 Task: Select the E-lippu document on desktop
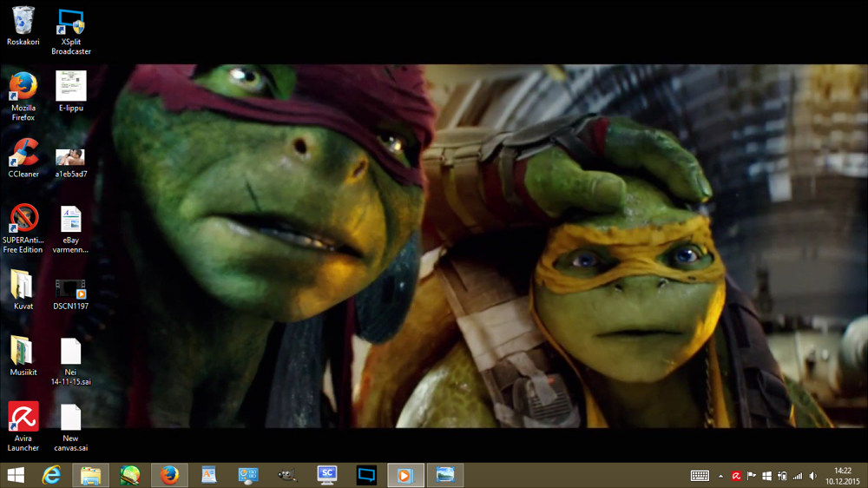(x=71, y=91)
